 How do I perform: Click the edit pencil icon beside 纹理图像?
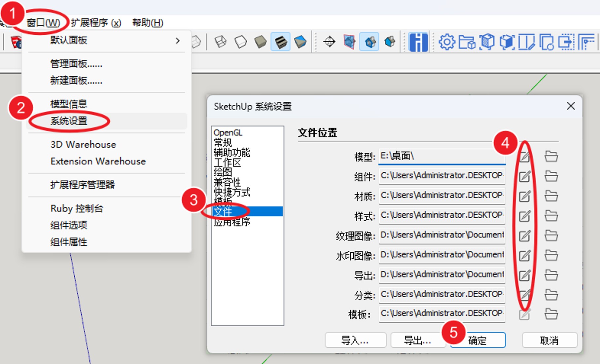[x=525, y=235]
